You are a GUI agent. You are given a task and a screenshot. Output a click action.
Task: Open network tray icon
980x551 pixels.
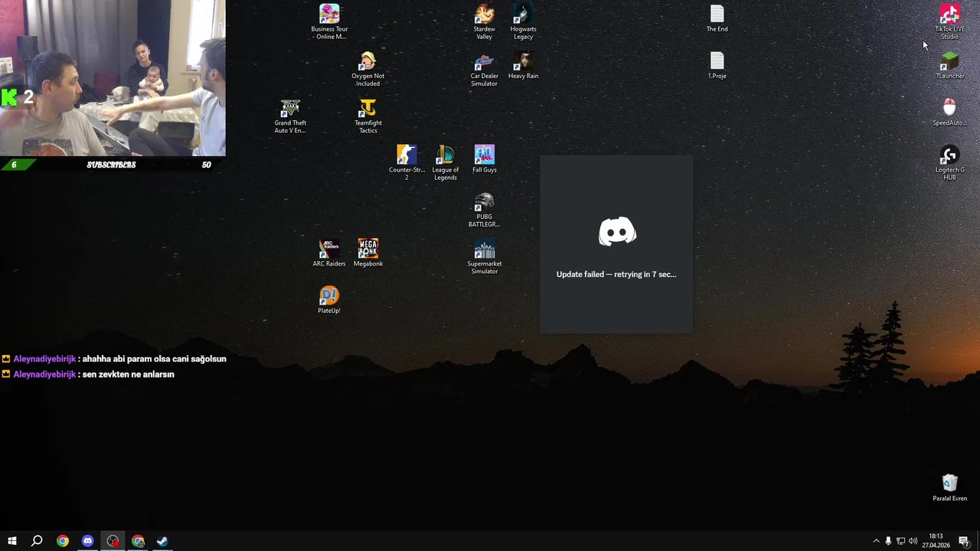point(900,541)
